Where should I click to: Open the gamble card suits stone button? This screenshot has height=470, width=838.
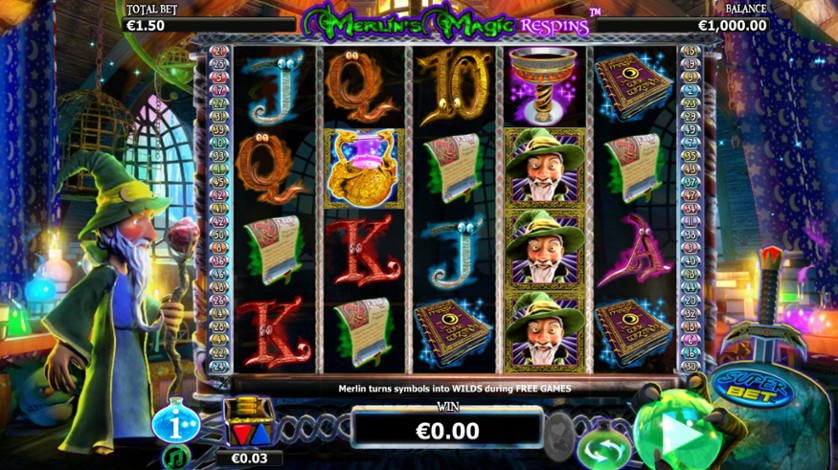tap(559, 436)
